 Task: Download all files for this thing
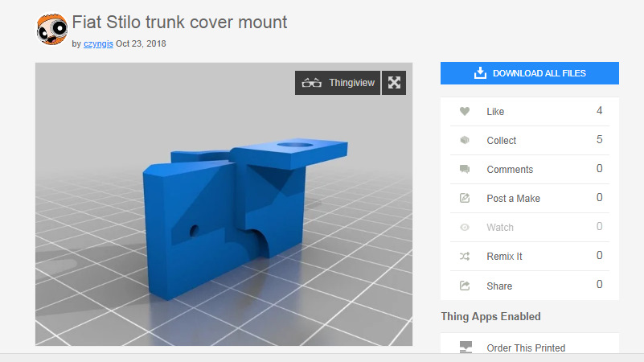[x=529, y=73]
